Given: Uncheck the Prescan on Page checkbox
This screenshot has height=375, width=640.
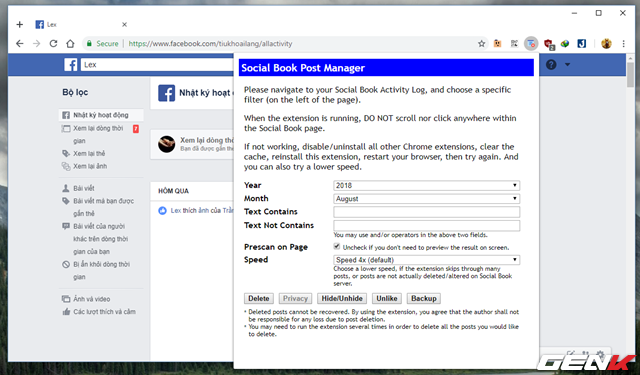Looking at the screenshot, I should (337, 246).
